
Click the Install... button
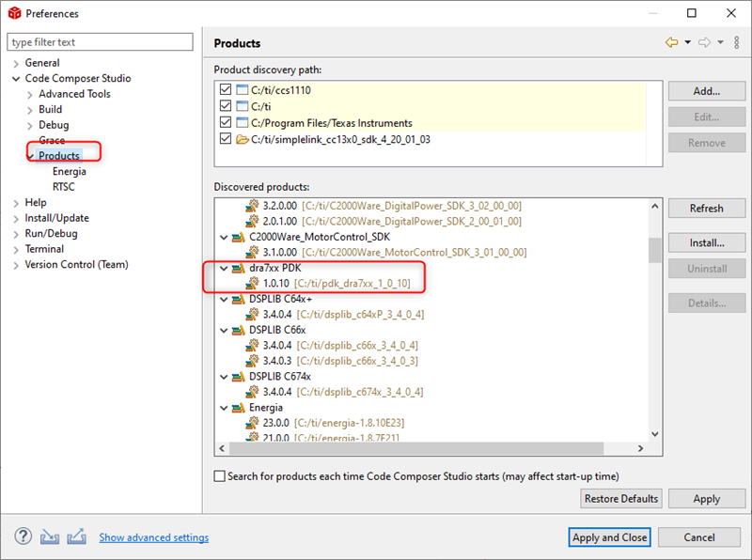click(707, 242)
